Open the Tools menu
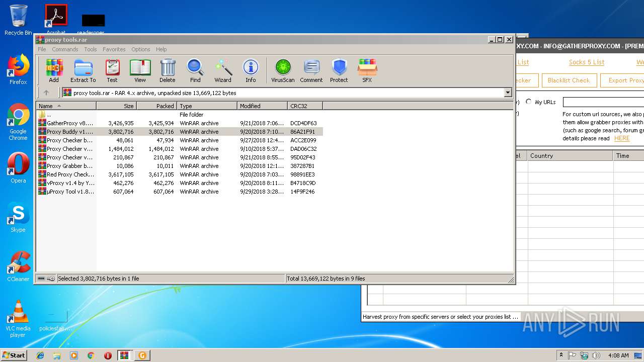This screenshot has width=644, height=362. point(91,49)
